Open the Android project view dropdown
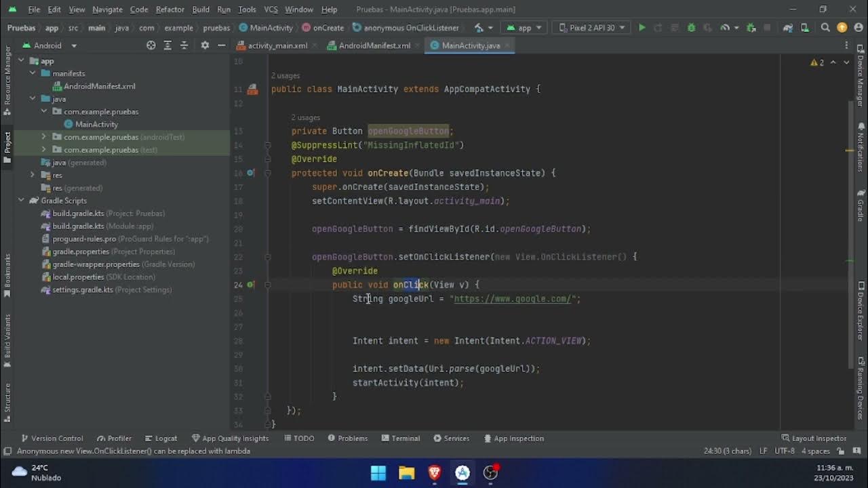 [50, 45]
